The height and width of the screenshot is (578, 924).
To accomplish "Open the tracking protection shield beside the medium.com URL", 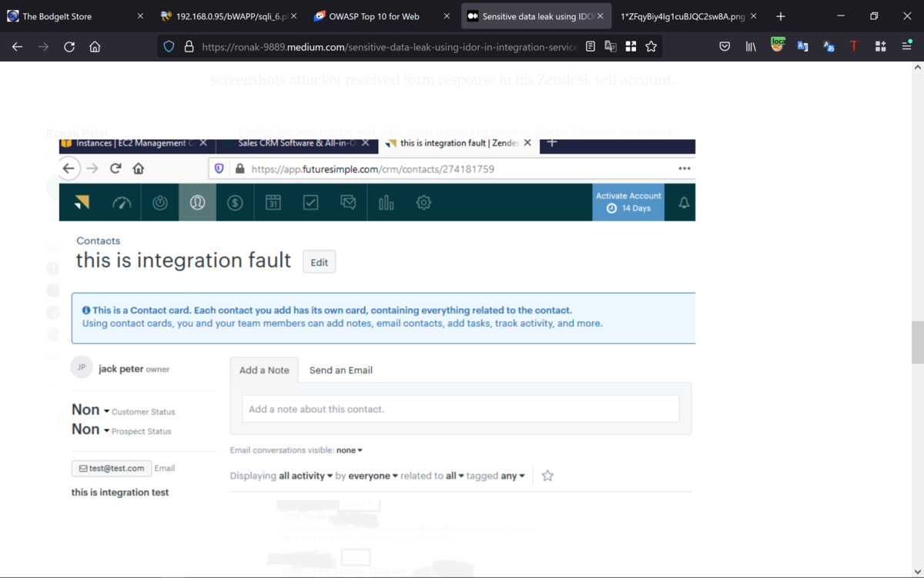I will click(169, 47).
